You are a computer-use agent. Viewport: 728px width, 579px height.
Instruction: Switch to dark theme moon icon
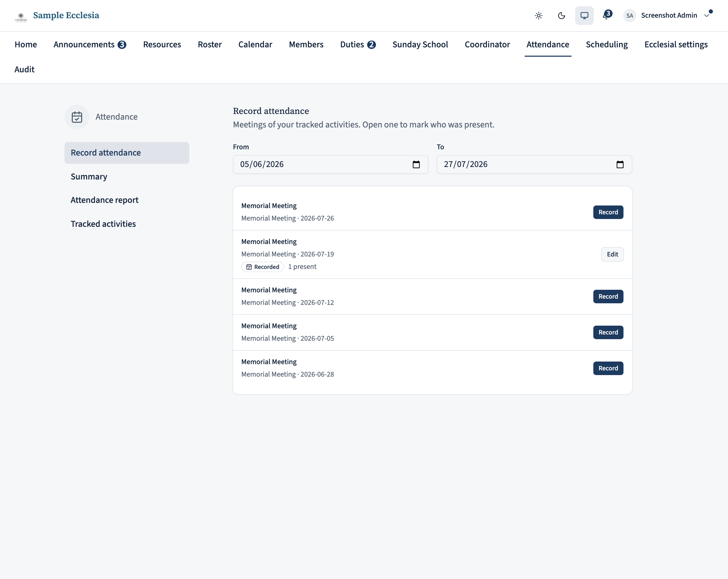pos(561,16)
